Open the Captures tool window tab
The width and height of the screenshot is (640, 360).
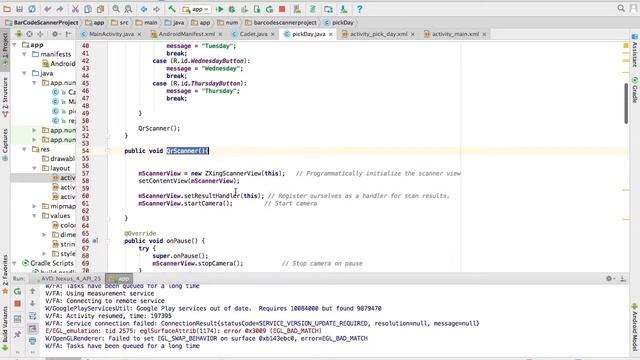[x=5, y=144]
